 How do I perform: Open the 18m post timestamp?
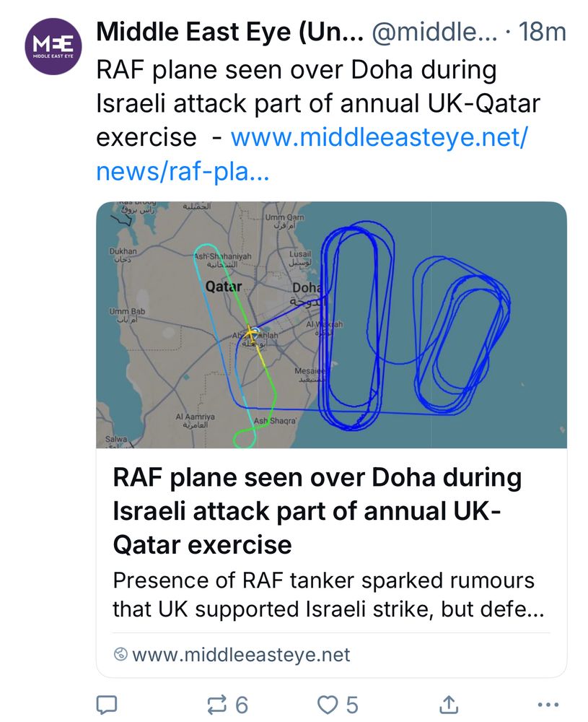[x=541, y=32]
